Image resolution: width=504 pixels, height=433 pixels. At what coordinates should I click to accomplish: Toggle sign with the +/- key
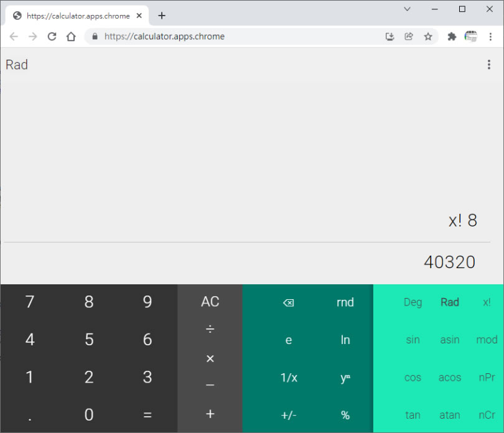(288, 415)
